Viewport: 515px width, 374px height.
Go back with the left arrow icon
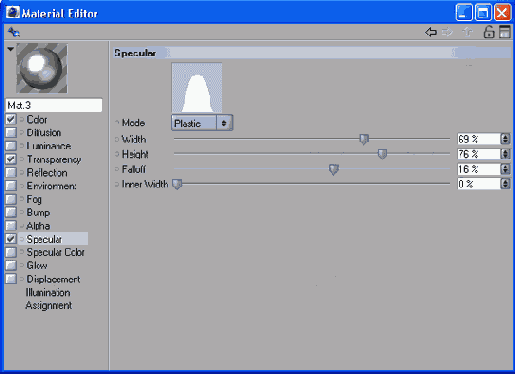[x=431, y=32]
